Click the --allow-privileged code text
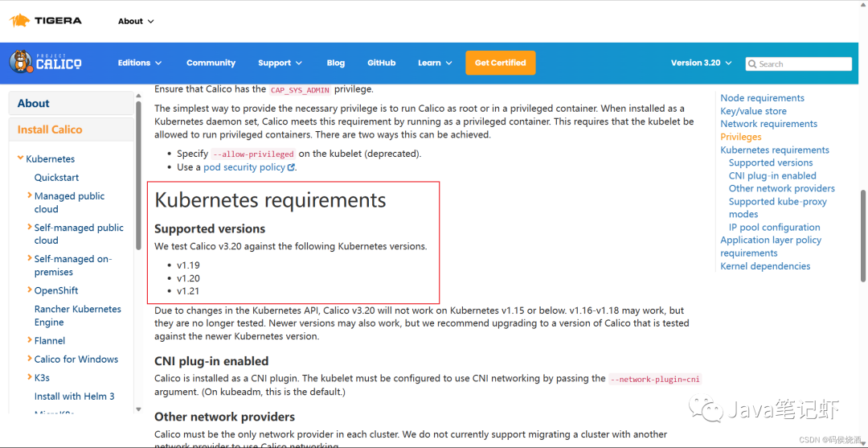868x448 pixels. (253, 154)
